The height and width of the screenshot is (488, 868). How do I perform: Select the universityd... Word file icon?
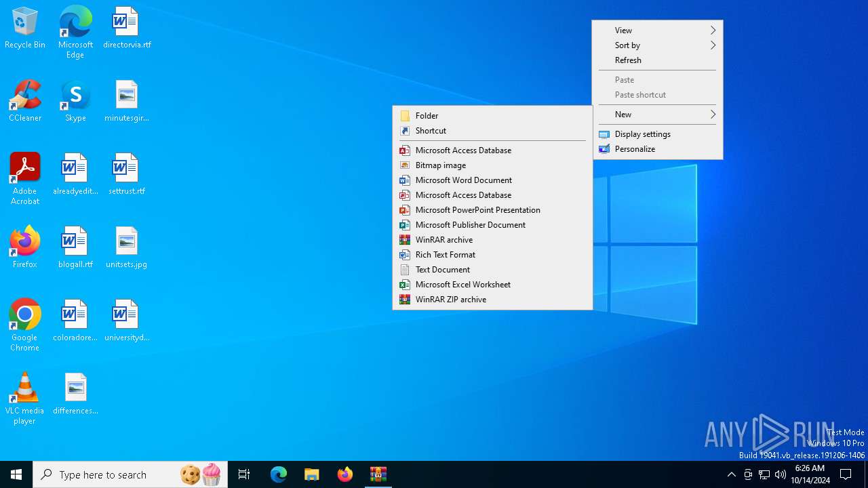(127, 321)
